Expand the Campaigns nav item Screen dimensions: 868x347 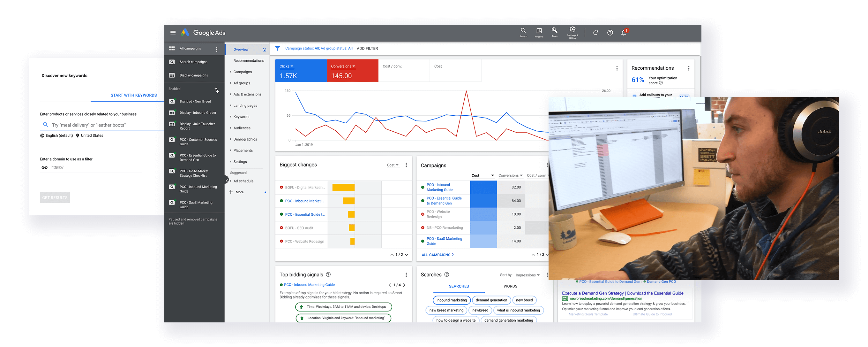(242, 72)
